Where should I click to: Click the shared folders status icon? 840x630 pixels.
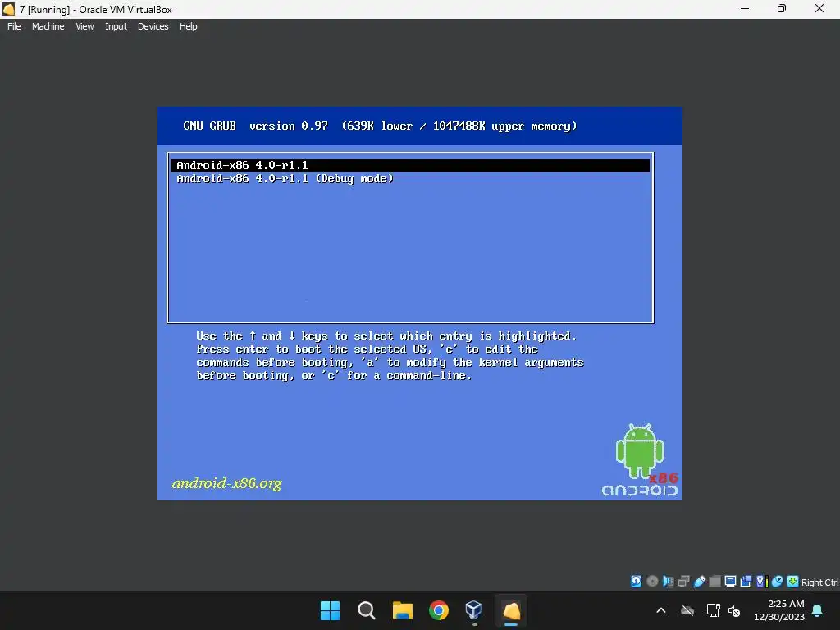(714, 582)
